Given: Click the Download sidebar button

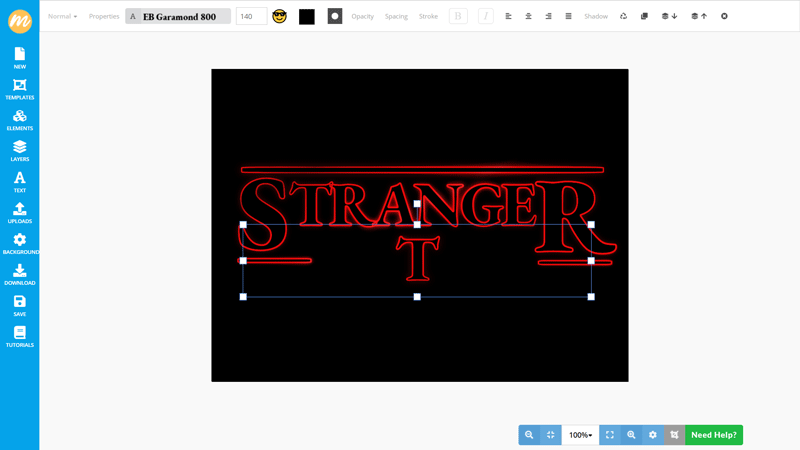Looking at the screenshot, I should [x=19, y=274].
